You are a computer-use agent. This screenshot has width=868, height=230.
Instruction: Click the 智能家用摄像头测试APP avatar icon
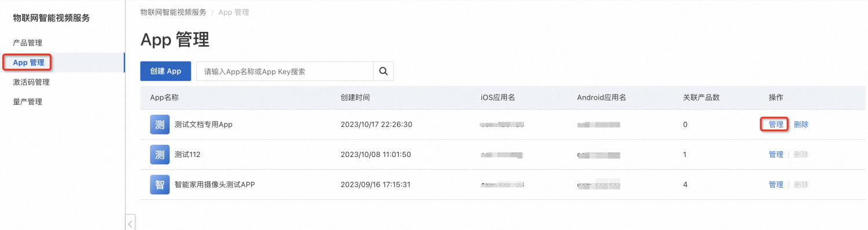pyautogui.click(x=160, y=185)
